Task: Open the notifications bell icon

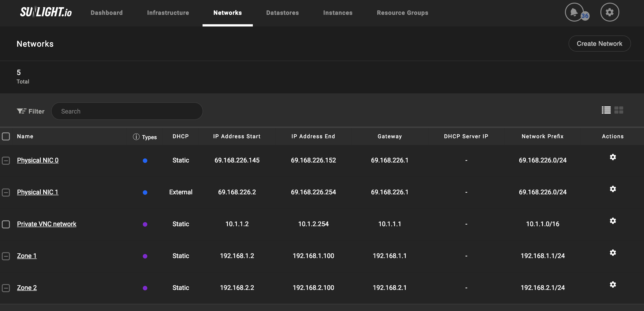Action: pos(574,12)
